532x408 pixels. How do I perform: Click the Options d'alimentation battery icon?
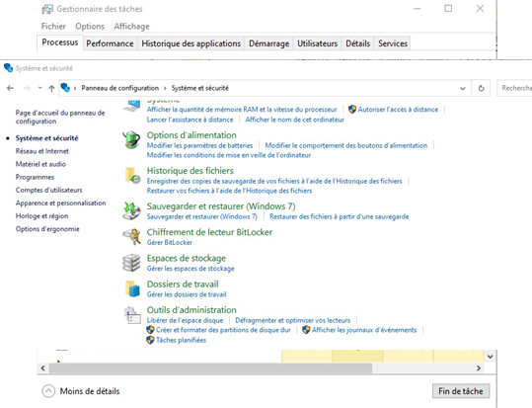pos(131,139)
